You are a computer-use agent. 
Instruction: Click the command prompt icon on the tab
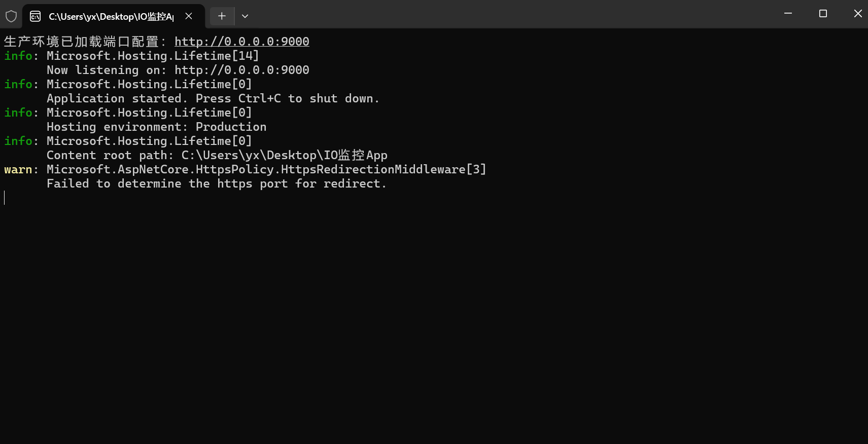(x=36, y=16)
